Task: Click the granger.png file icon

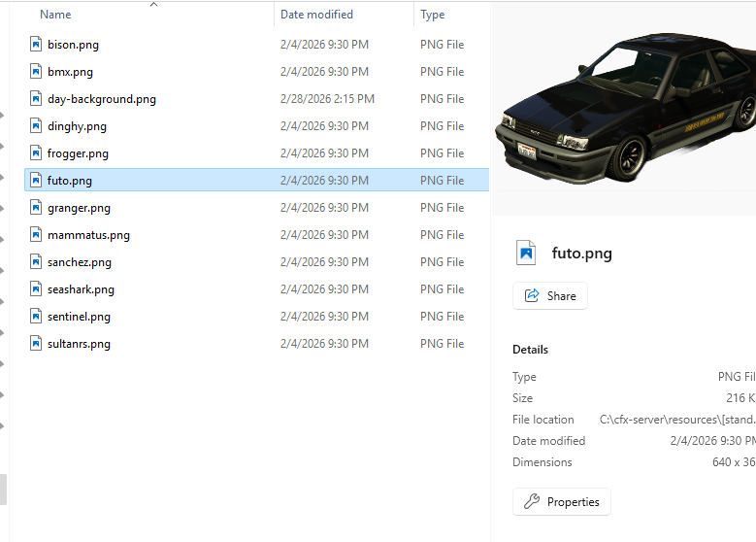Action: click(x=36, y=208)
